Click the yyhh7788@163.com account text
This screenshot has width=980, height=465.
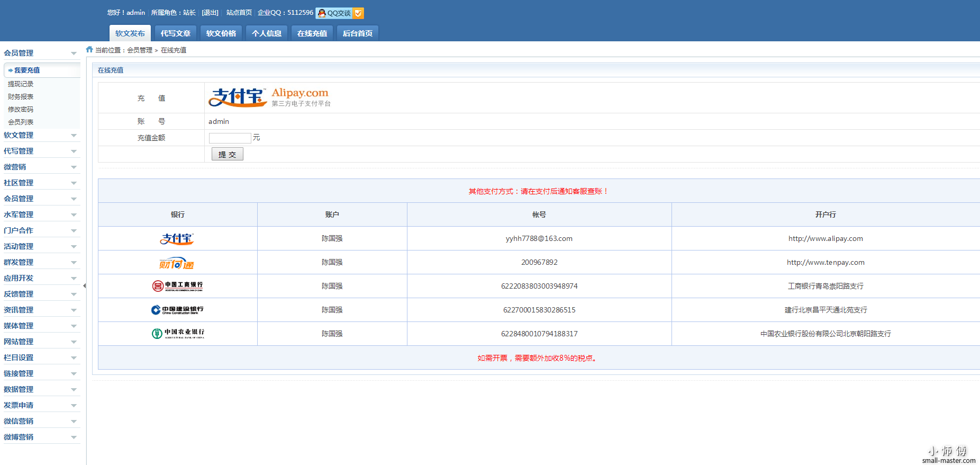pos(539,239)
